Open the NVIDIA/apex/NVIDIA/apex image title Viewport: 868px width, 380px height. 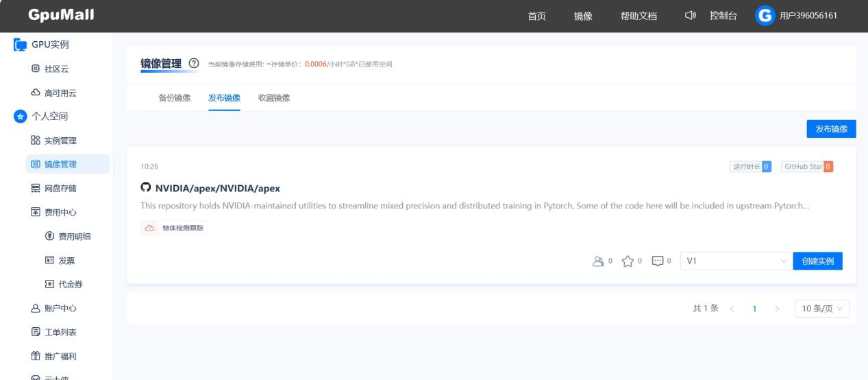pos(217,188)
